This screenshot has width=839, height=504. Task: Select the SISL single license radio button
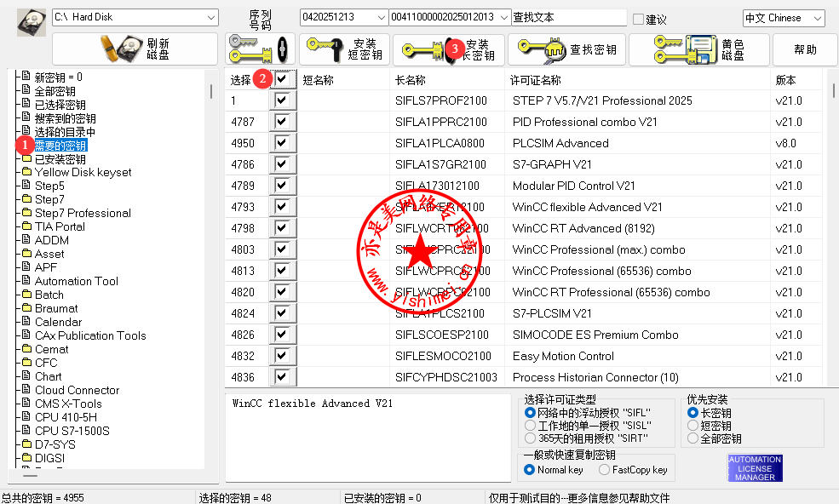(x=531, y=426)
